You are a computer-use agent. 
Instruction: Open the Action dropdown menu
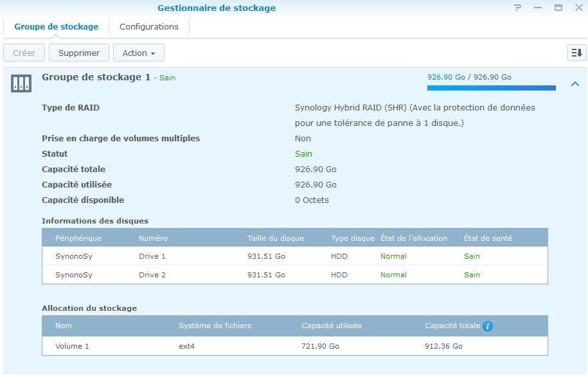[139, 53]
